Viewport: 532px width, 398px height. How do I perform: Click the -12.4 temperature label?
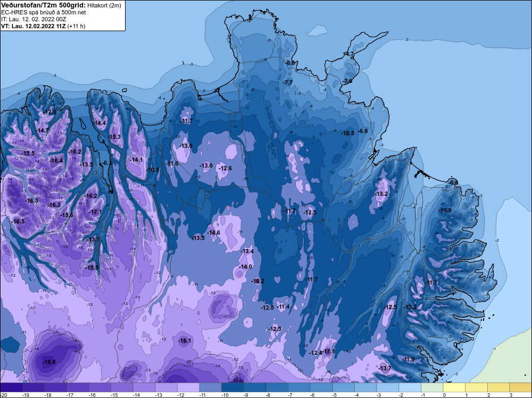(x=315, y=353)
